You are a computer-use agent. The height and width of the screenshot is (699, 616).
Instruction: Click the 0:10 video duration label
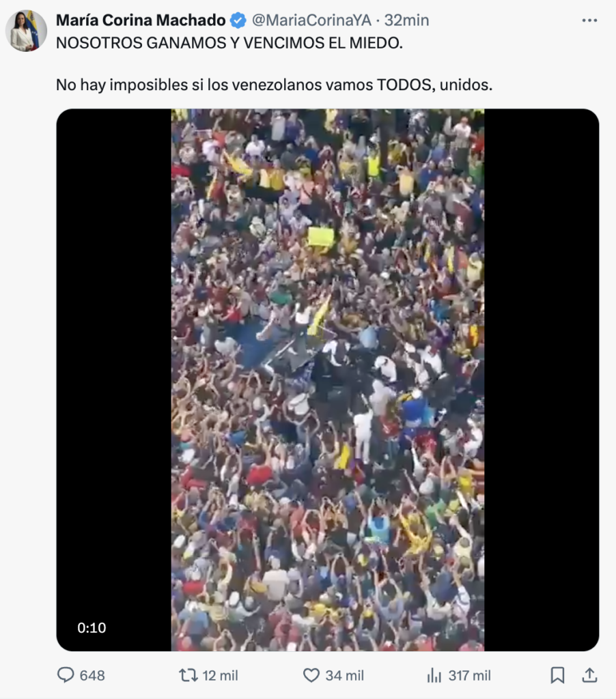[x=92, y=628]
